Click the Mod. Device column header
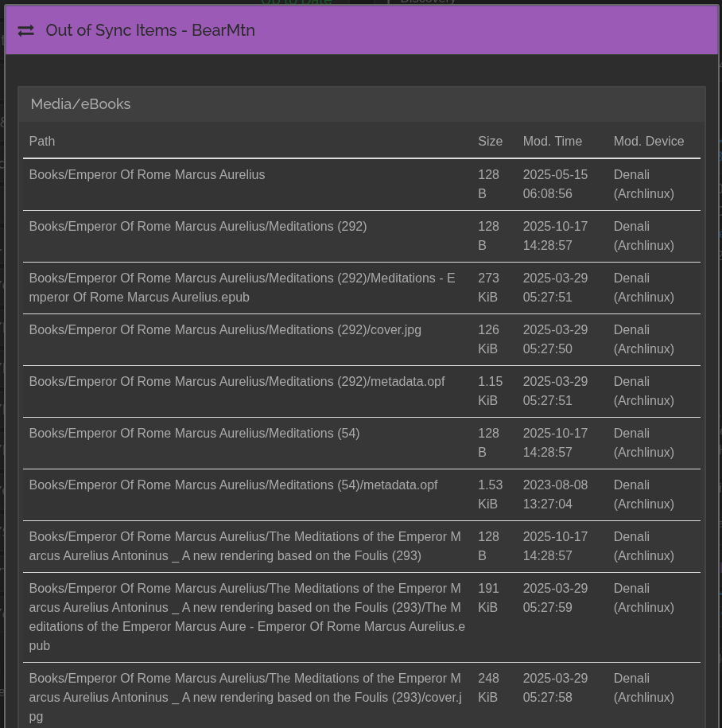This screenshot has height=728, width=722. (648, 141)
